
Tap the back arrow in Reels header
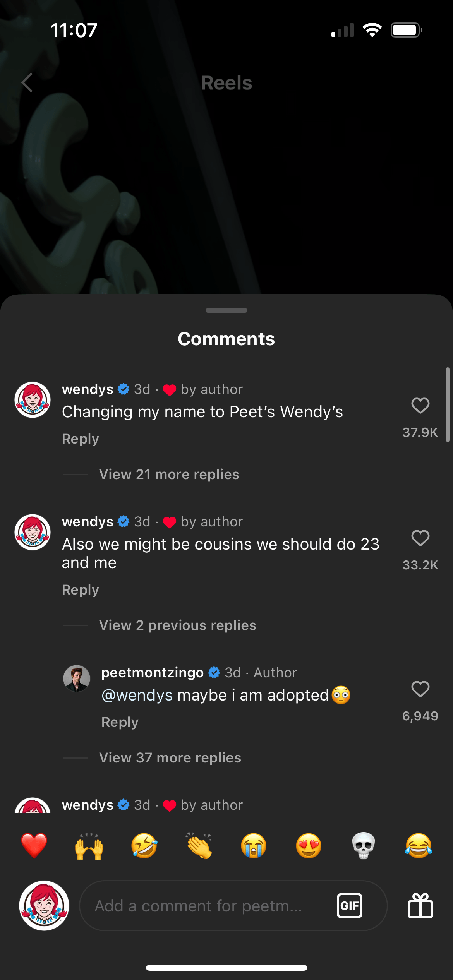(27, 82)
